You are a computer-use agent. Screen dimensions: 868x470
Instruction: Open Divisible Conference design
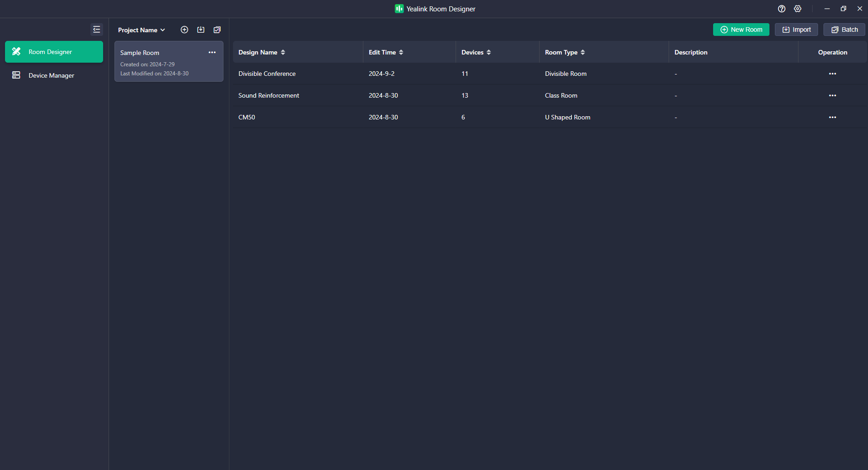(267, 74)
